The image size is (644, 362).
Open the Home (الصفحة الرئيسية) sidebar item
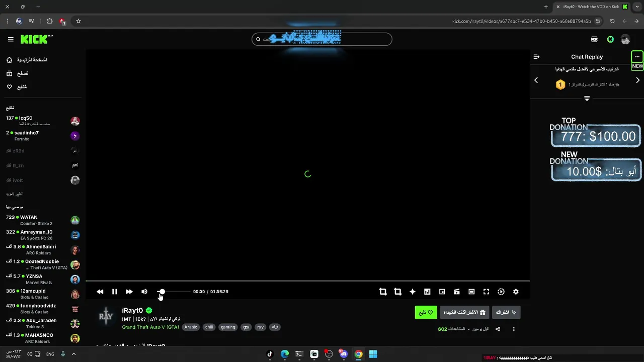pyautogui.click(x=27, y=60)
